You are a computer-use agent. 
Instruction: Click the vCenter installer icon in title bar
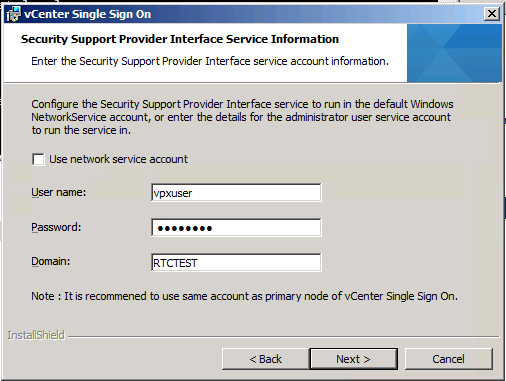[13, 14]
